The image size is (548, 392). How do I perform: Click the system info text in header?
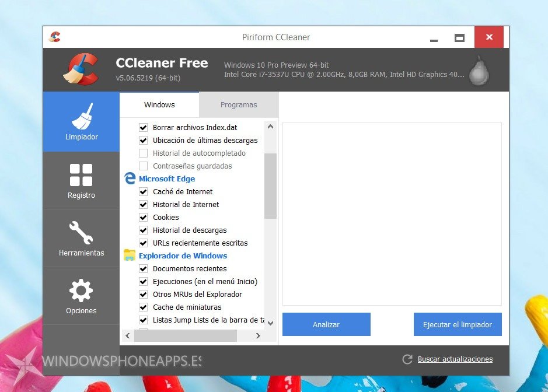[344, 69]
